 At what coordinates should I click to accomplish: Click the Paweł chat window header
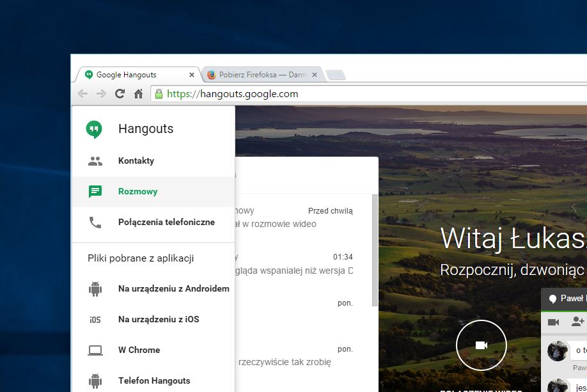(564, 299)
